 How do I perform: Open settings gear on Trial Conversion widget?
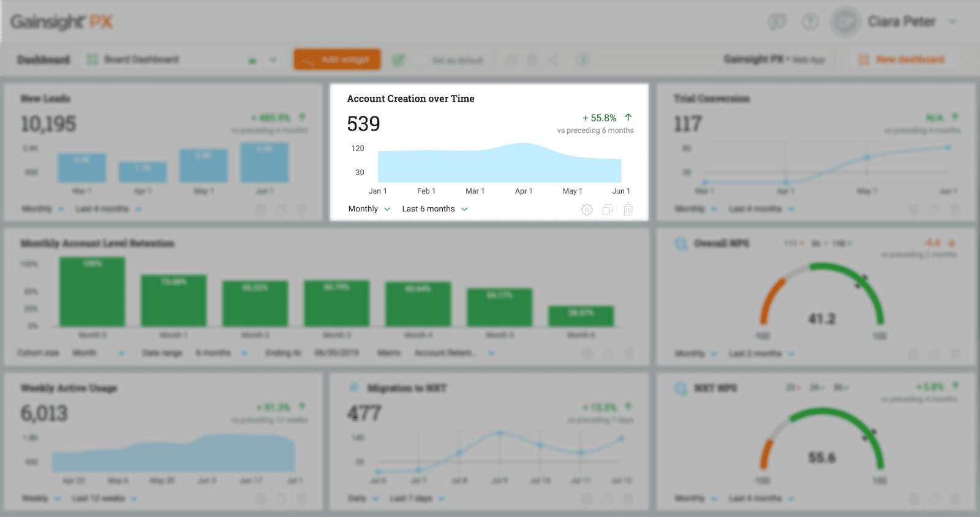[x=913, y=209]
